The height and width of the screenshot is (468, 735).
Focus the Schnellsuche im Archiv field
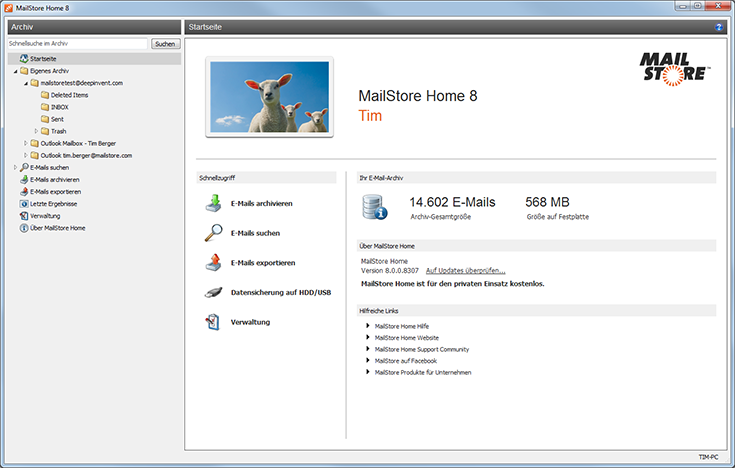coord(76,44)
